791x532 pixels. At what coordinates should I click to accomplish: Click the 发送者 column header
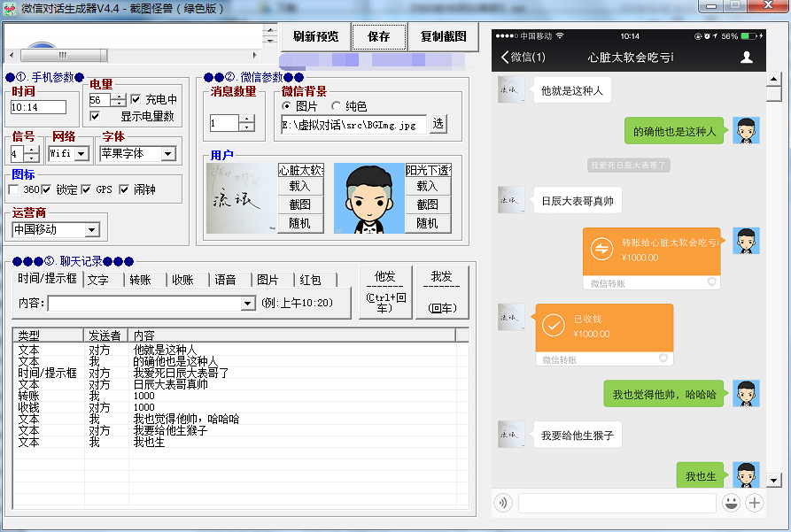pyautogui.click(x=106, y=335)
